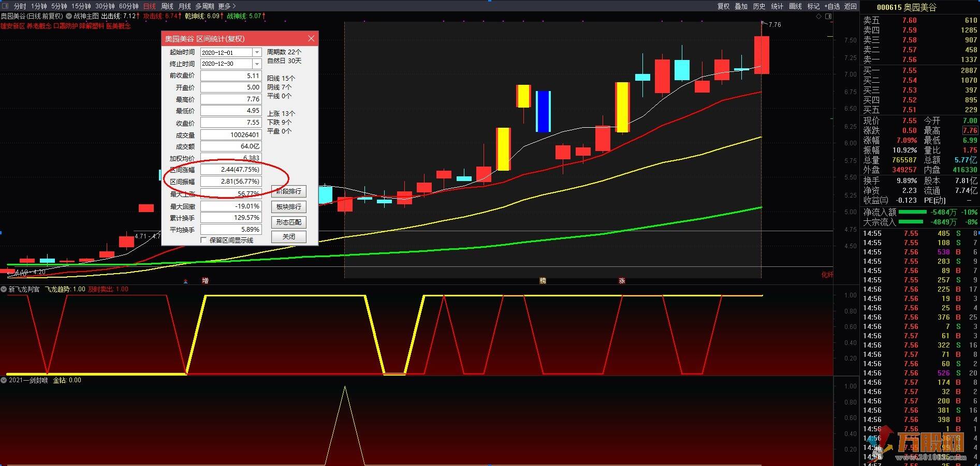Open the 终止时间 date dropdown

coord(257,64)
